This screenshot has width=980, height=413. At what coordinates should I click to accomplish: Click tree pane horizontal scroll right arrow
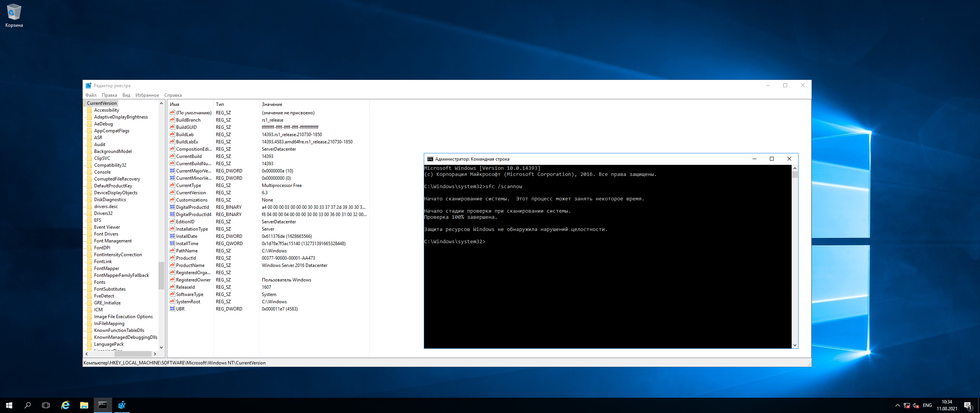coord(155,354)
